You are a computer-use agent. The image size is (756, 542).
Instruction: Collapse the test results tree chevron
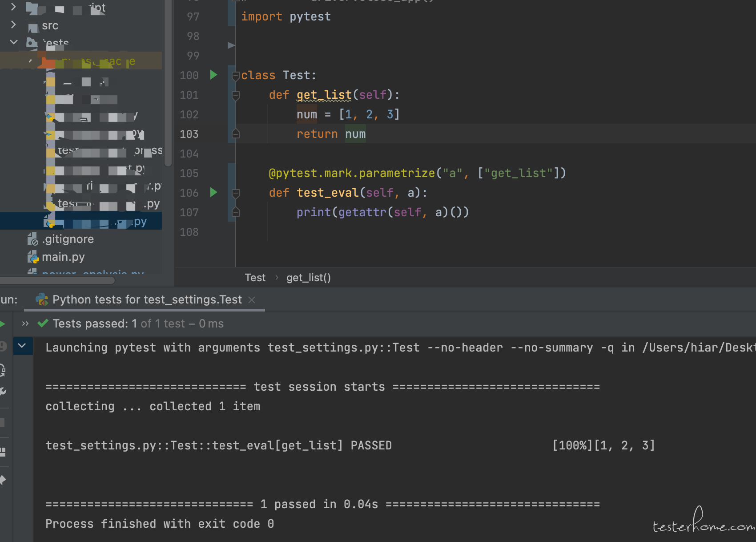[22, 346]
